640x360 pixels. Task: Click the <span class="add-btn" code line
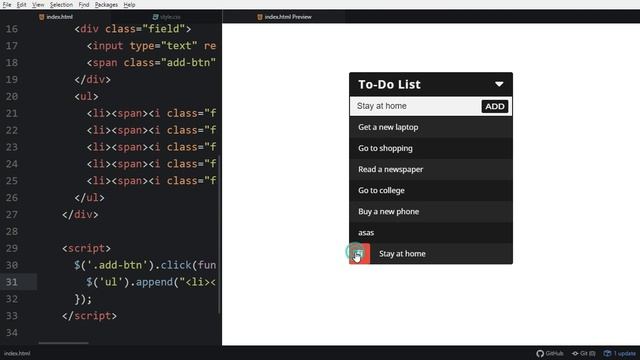point(151,62)
